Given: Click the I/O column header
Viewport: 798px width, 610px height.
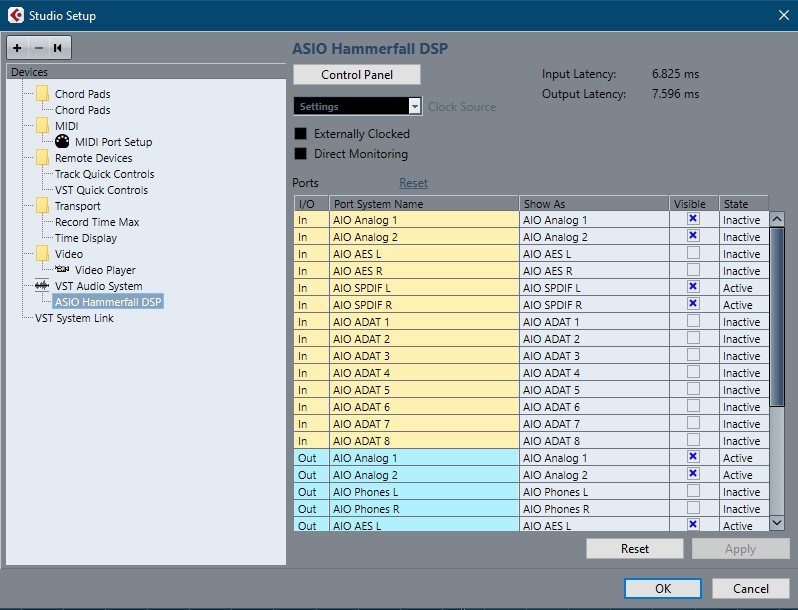Looking at the screenshot, I should [x=311, y=204].
